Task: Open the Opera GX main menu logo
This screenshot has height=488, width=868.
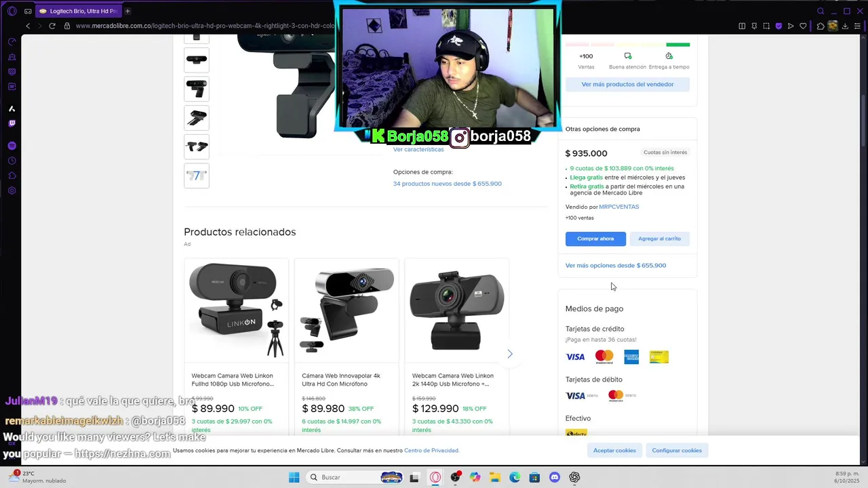Action: pyautogui.click(x=12, y=11)
